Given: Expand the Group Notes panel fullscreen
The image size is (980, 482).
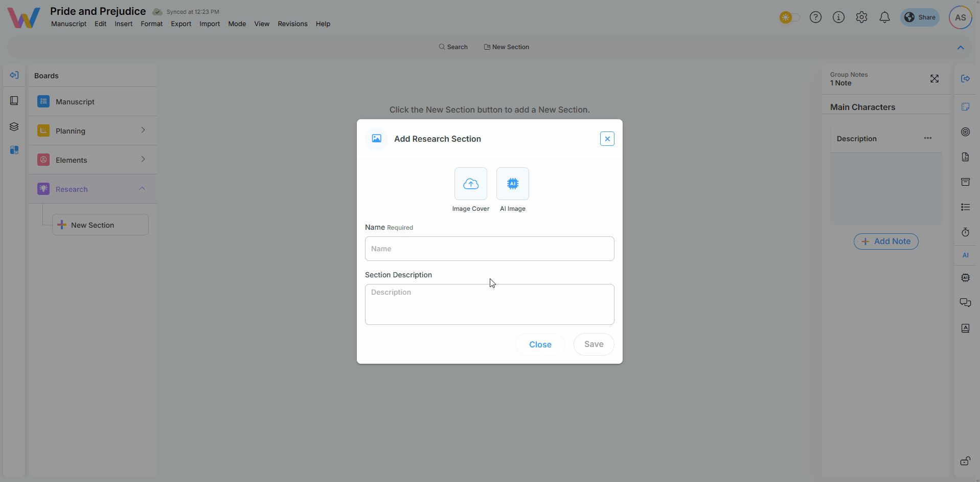Looking at the screenshot, I should (934, 79).
